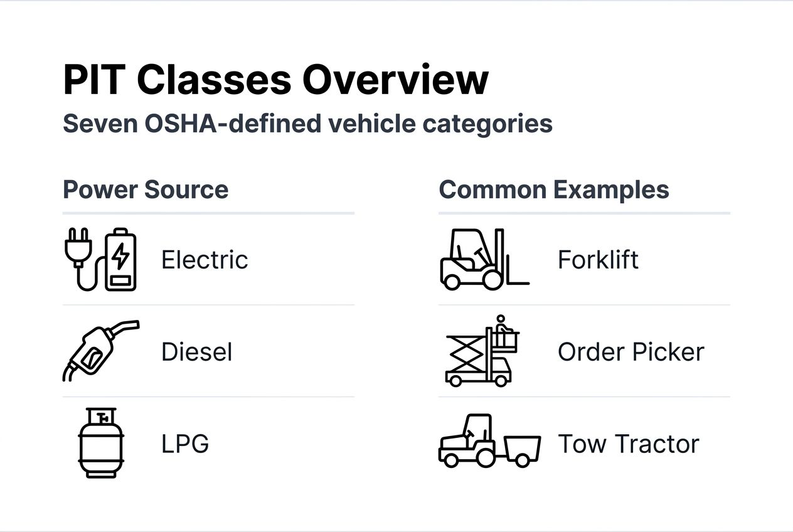Click the diesel fuel nozzle icon

(100, 351)
